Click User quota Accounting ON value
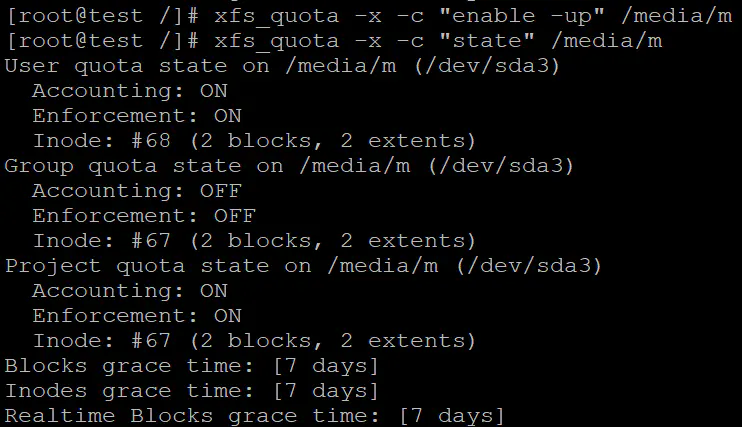The height and width of the screenshot is (427, 742). coord(213,90)
